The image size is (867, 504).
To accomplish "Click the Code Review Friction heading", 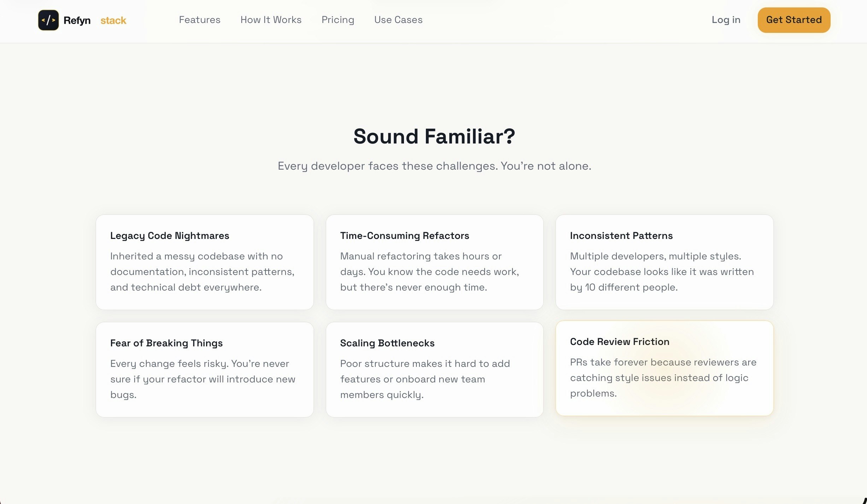I will coord(620,341).
